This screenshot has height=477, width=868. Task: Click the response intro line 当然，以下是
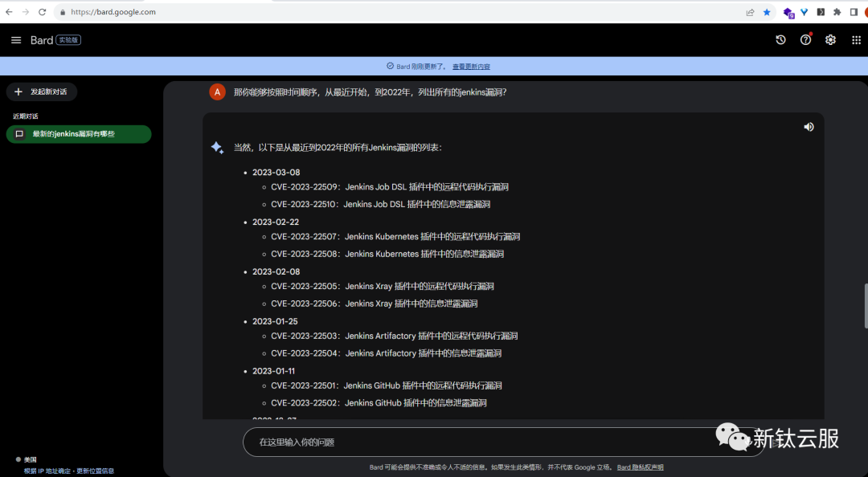[338, 147]
